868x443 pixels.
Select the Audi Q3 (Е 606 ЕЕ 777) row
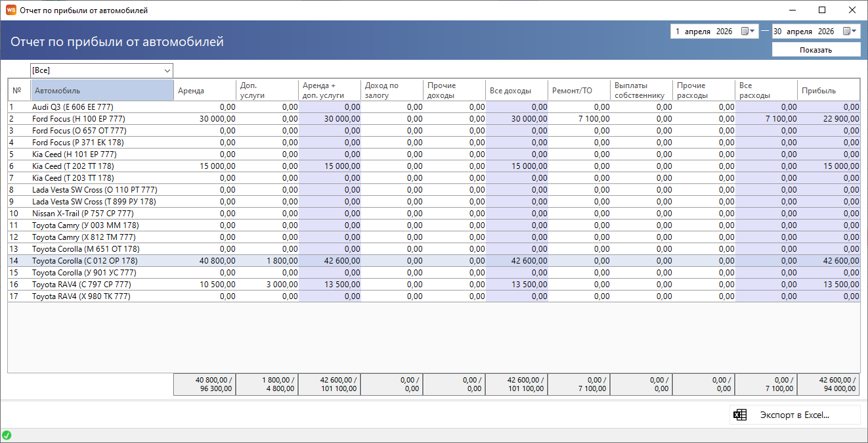coord(434,107)
